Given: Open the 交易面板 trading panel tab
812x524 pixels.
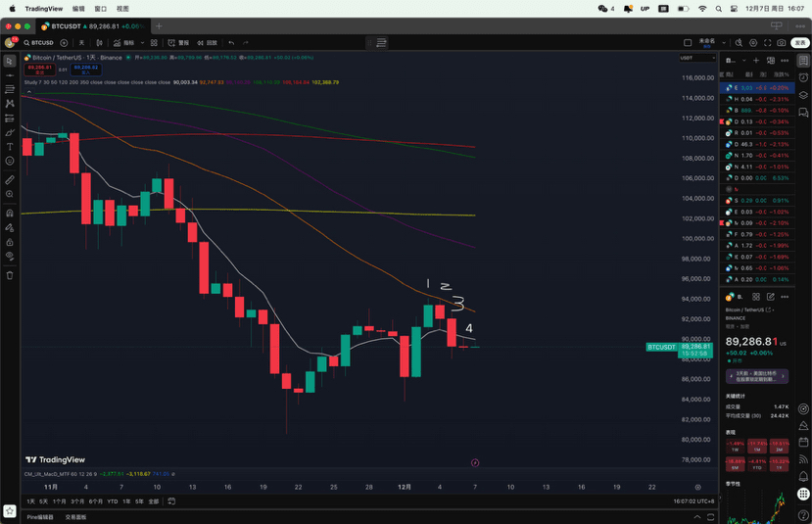Looking at the screenshot, I should pyautogui.click(x=75, y=517).
